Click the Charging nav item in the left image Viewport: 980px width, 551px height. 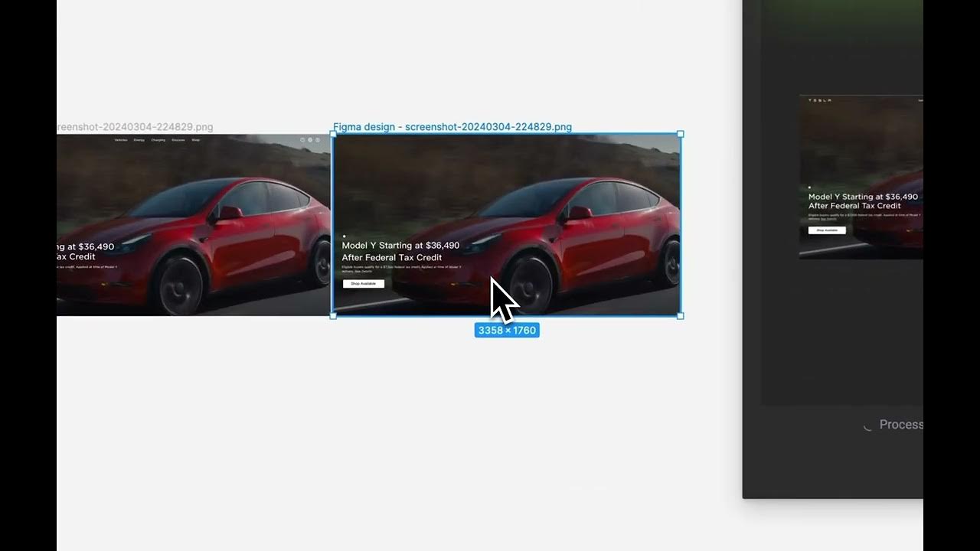158,140
